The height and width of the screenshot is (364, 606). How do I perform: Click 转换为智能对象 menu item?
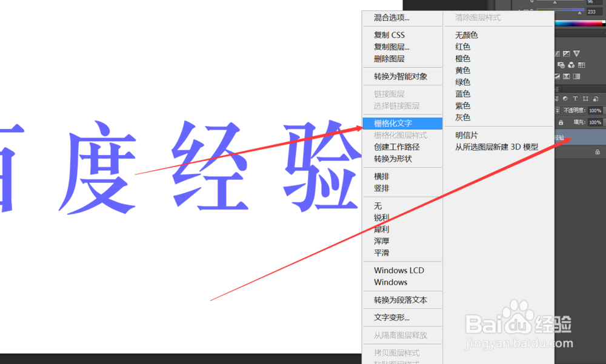point(401,76)
